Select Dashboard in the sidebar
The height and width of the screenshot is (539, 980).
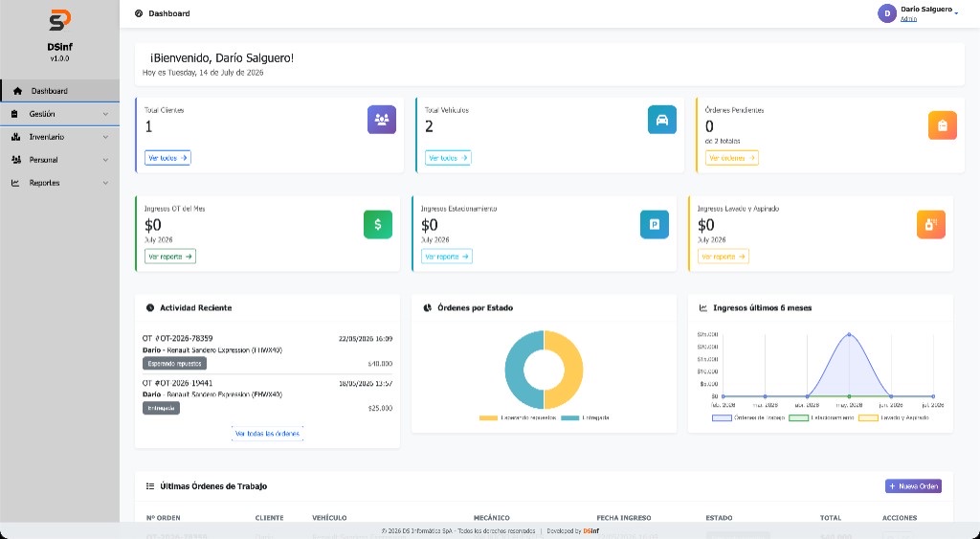(59, 91)
